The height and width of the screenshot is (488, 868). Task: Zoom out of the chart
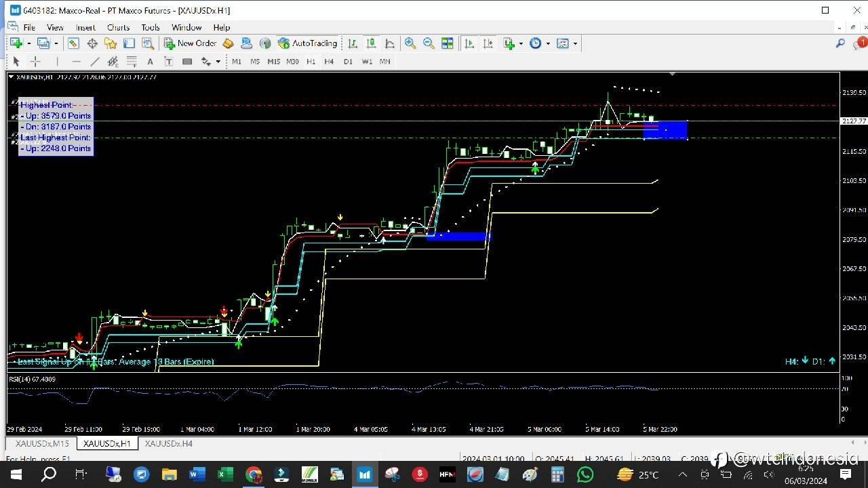click(429, 43)
